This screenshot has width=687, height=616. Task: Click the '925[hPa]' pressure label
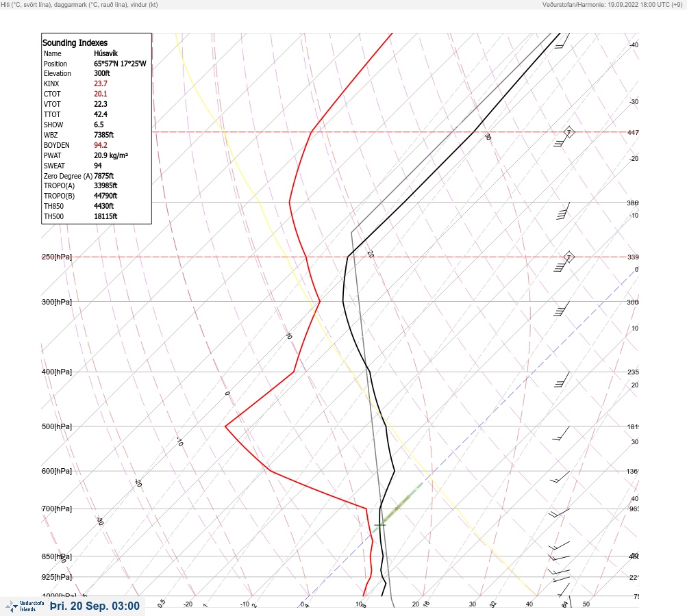[x=57, y=577]
